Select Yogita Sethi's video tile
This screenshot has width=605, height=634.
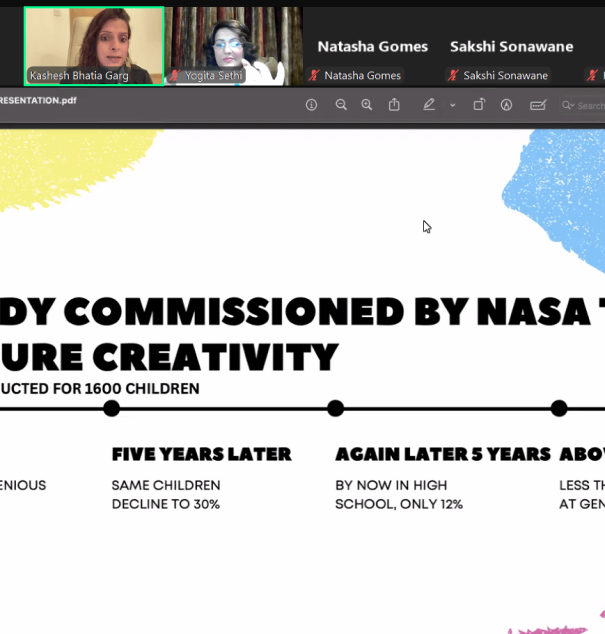234,46
